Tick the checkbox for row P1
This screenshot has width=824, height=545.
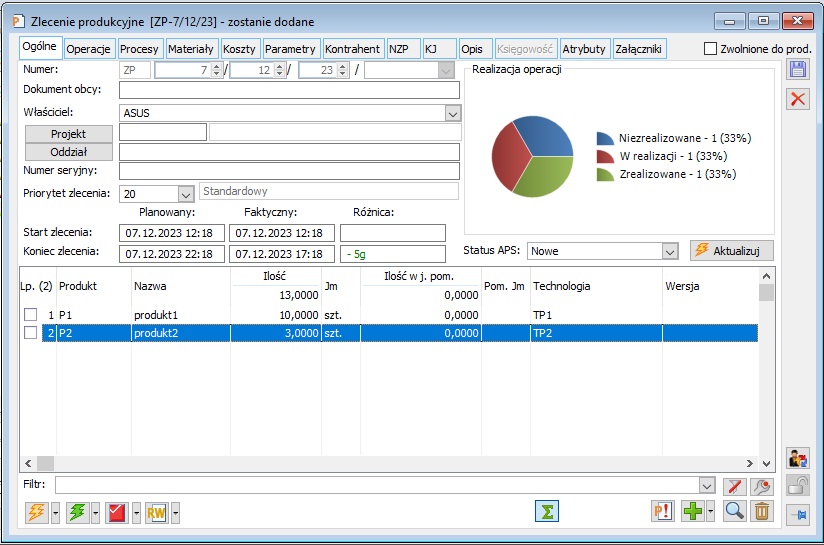[31, 315]
